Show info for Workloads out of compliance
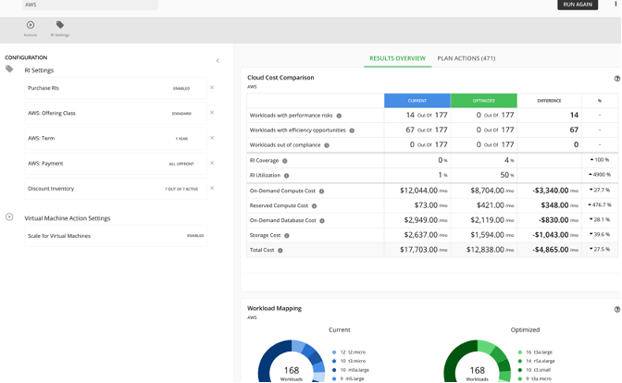The height and width of the screenshot is (383, 622). pyautogui.click(x=326, y=145)
